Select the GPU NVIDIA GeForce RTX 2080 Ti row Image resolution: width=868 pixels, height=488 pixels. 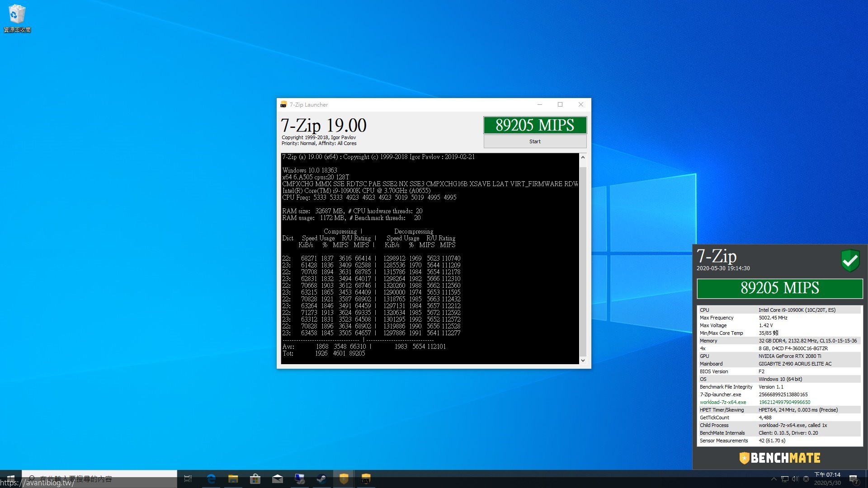(x=780, y=356)
